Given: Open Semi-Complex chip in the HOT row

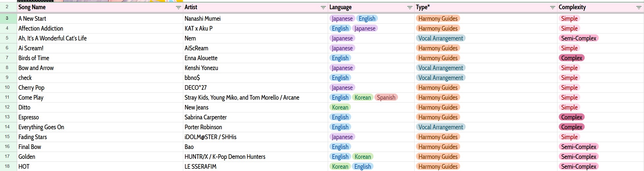Looking at the screenshot, I should pyautogui.click(x=579, y=166).
